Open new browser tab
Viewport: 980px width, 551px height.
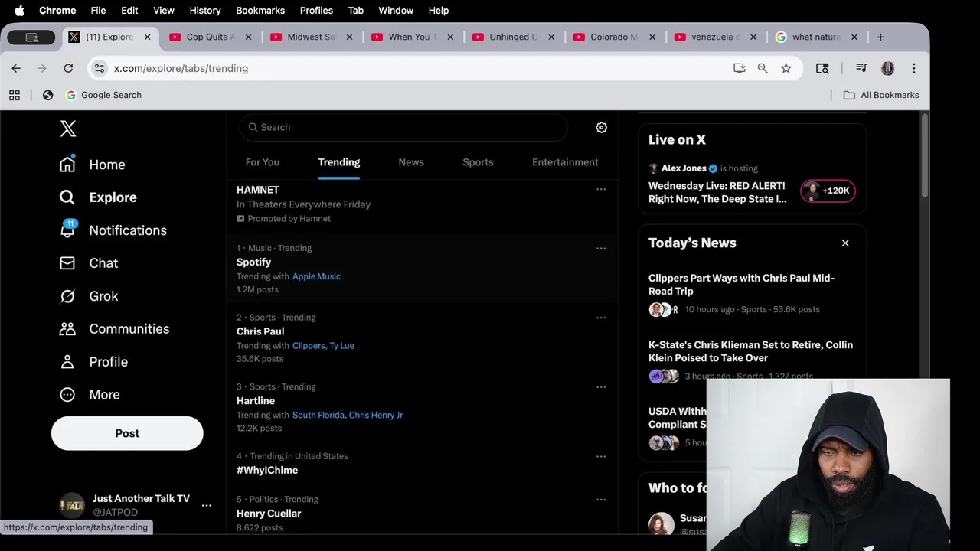880,37
